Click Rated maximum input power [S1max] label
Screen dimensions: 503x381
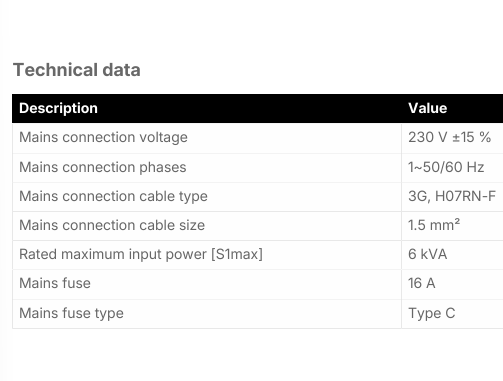141,254
